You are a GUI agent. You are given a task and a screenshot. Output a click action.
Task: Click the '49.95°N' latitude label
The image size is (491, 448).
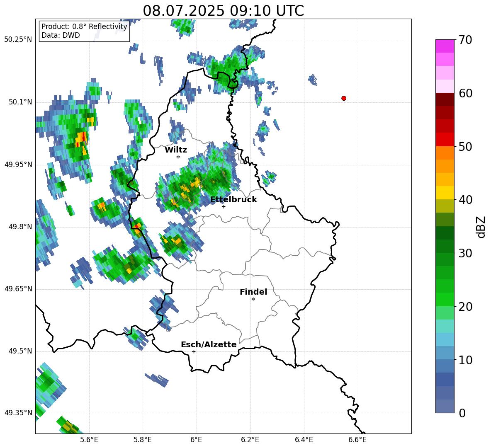pos(18,165)
